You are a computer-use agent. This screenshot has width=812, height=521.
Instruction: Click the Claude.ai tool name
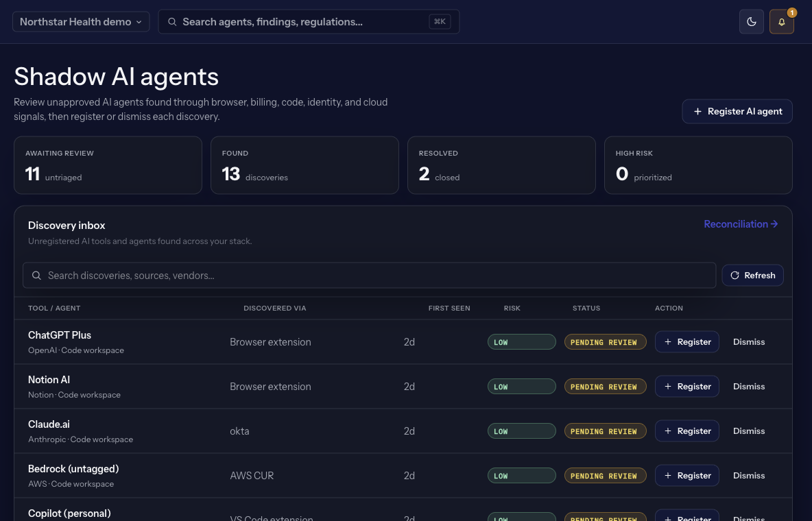[x=49, y=424]
